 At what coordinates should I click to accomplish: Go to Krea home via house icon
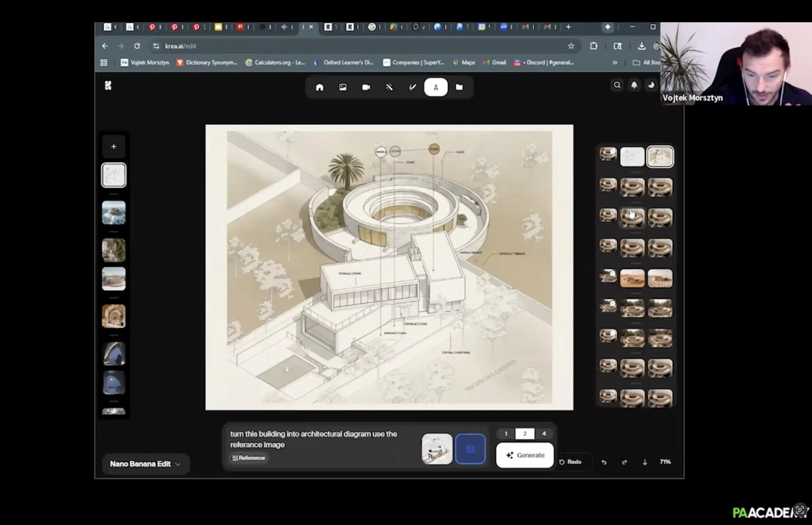coord(319,87)
